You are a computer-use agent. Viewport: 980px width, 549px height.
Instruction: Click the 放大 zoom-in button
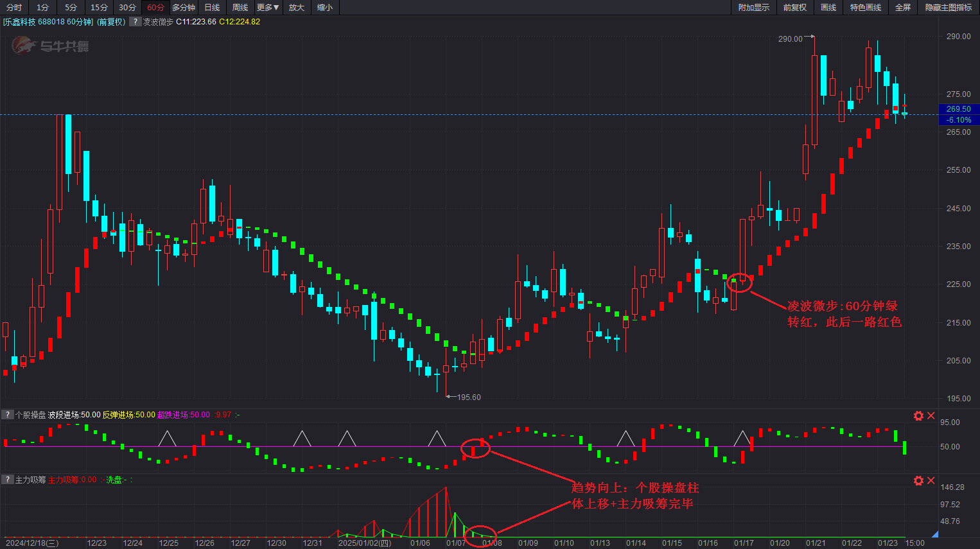(x=297, y=8)
